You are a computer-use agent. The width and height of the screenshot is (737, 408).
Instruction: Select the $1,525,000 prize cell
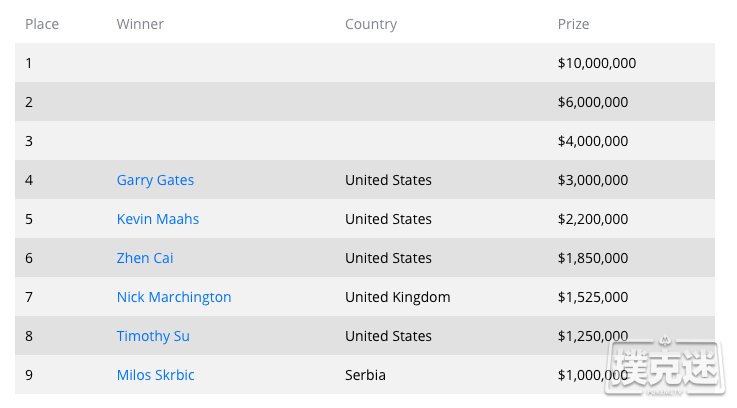[x=593, y=297]
